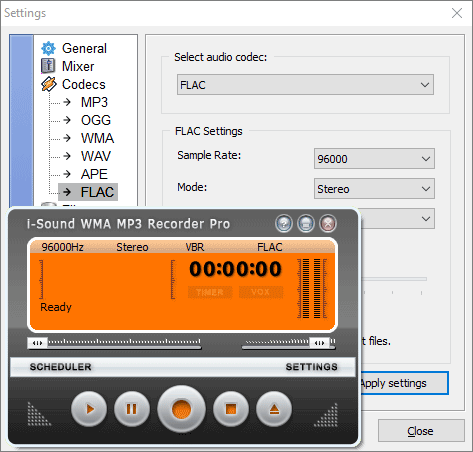Image resolution: width=473 pixels, height=452 pixels.
Task: Click the Mixer icon in tree
Action: pyautogui.click(x=48, y=66)
